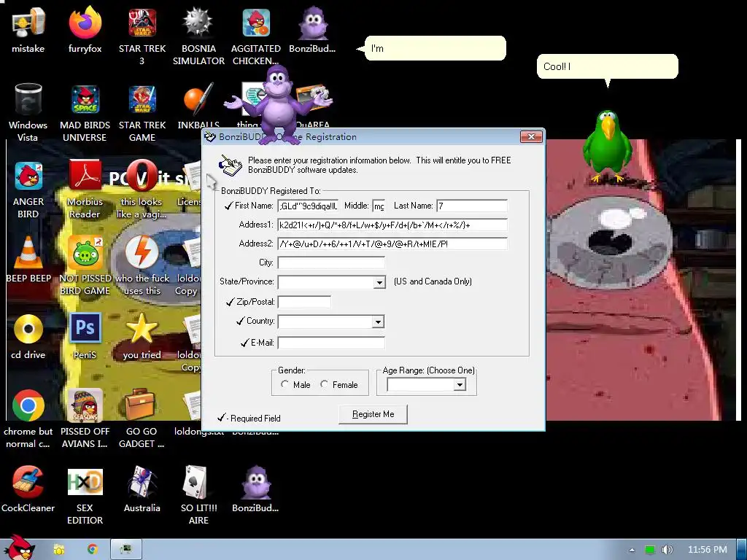Click the show desktop strip
Image resolution: width=747 pixels, height=560 pixels.
coord(742,550)
